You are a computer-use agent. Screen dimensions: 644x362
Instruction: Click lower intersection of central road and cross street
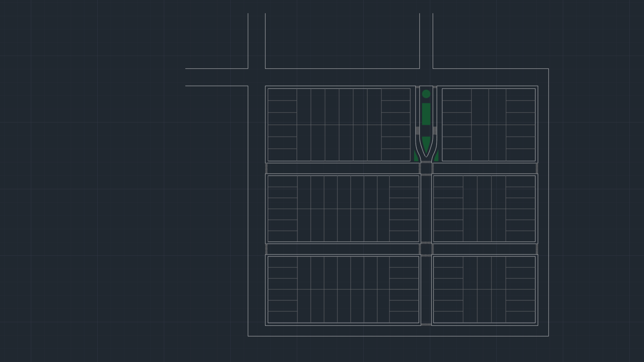[x=426, y=249]
